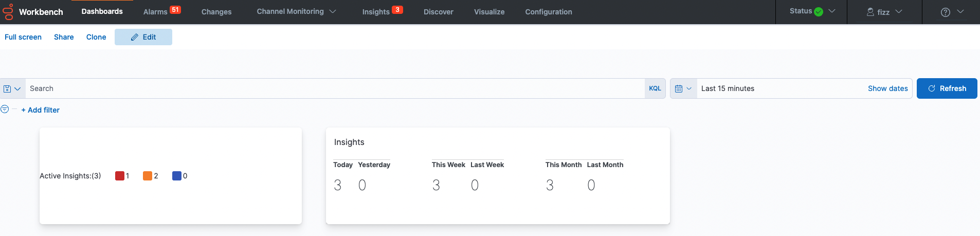The width and height of the screenshot is (980, 236).
Task: Go to the Alarms tab
Action: [x=155, y=12]
